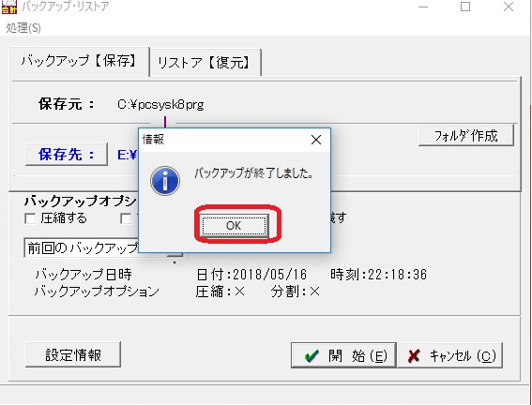
Task: Click the backup time 22:18:36 text
Action: (x=397, y=275)
